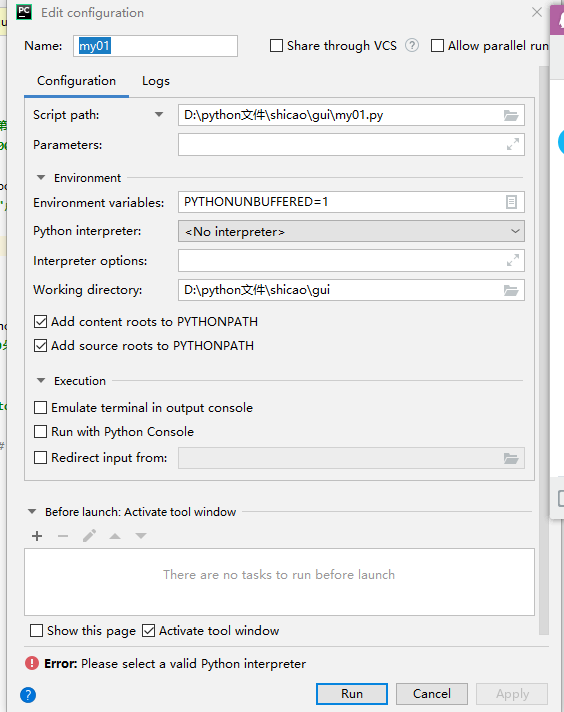Expand the Parameters field editor

(x=513, y=144)
